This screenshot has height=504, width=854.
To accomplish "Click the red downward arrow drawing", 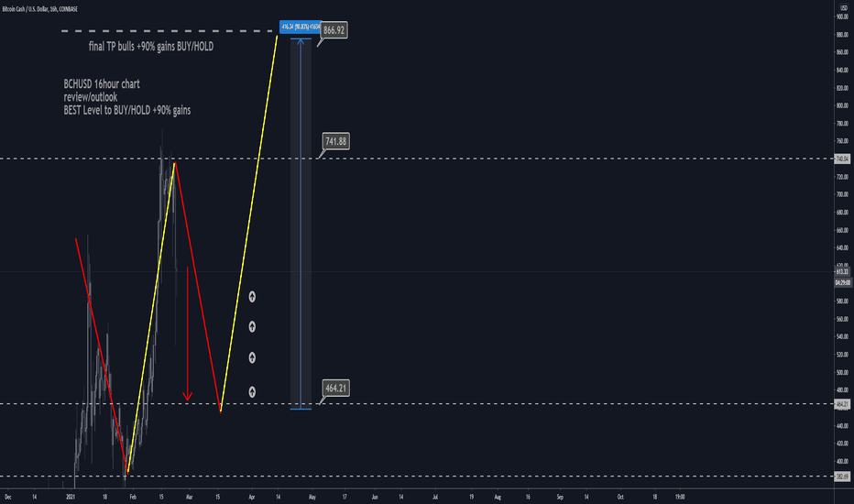I will [x=187, y=334].
